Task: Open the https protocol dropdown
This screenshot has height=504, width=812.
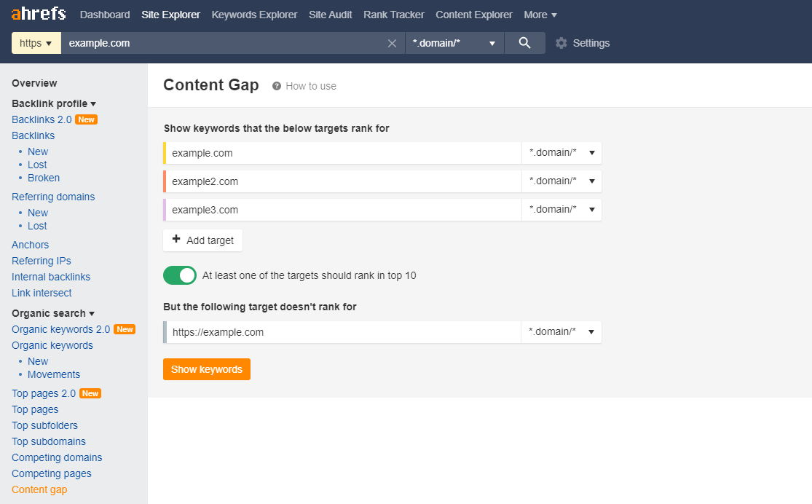Action: coord(36,42)
